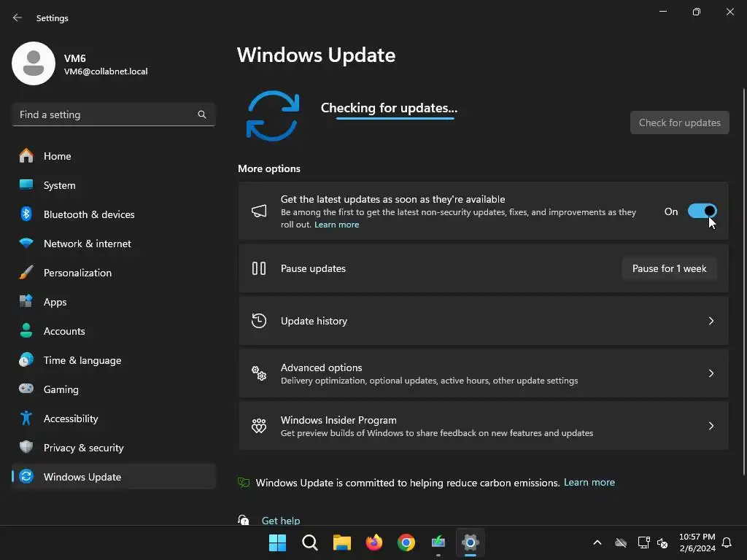Click the Network wifi icon in sidebar

(x=26, y=243)
